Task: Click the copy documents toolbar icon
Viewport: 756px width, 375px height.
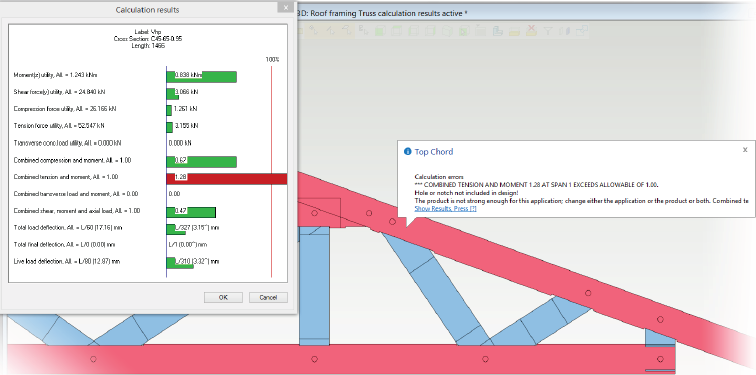Action: [x=498, y=31]
